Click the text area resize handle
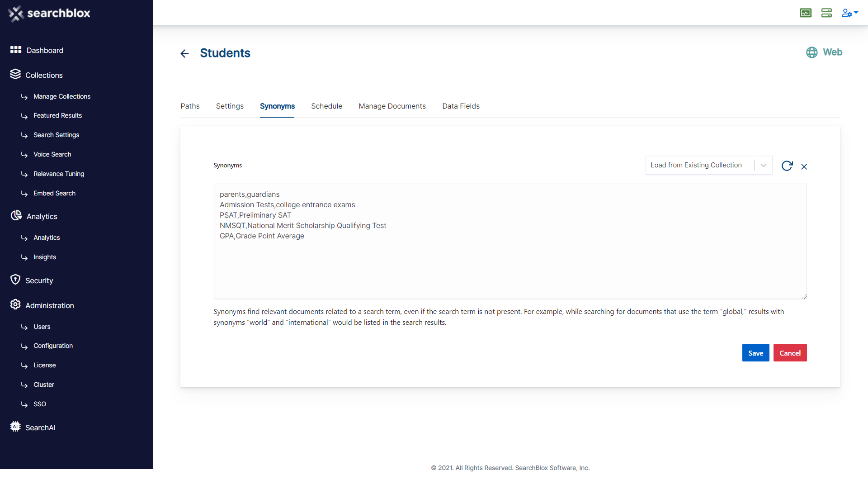The height and width of the screenshot is (480, 868). coord(804,296)
